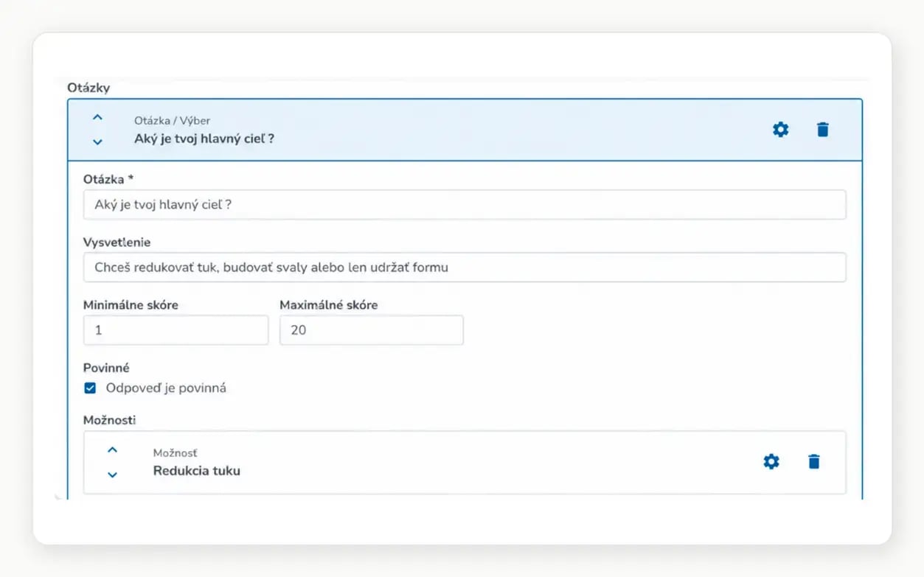Click the Povinné field label
The width and height of the screenshot is (924, 577).
click(106, 368)
